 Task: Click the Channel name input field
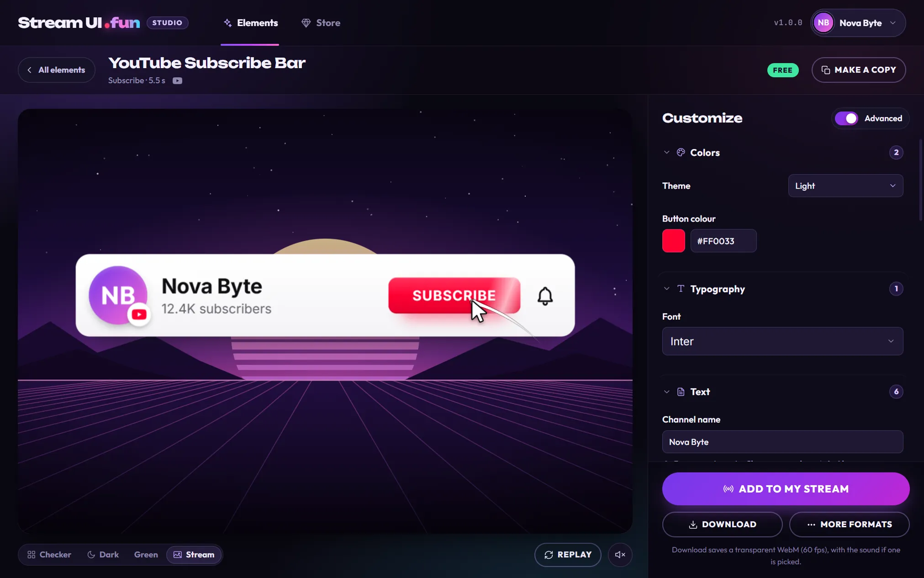coord(782,442)
